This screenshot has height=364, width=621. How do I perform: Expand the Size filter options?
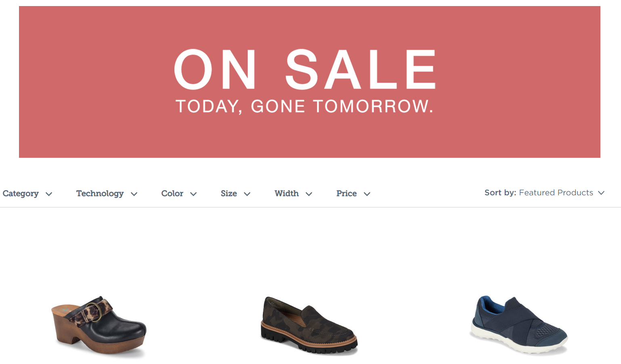click(236, 194)
